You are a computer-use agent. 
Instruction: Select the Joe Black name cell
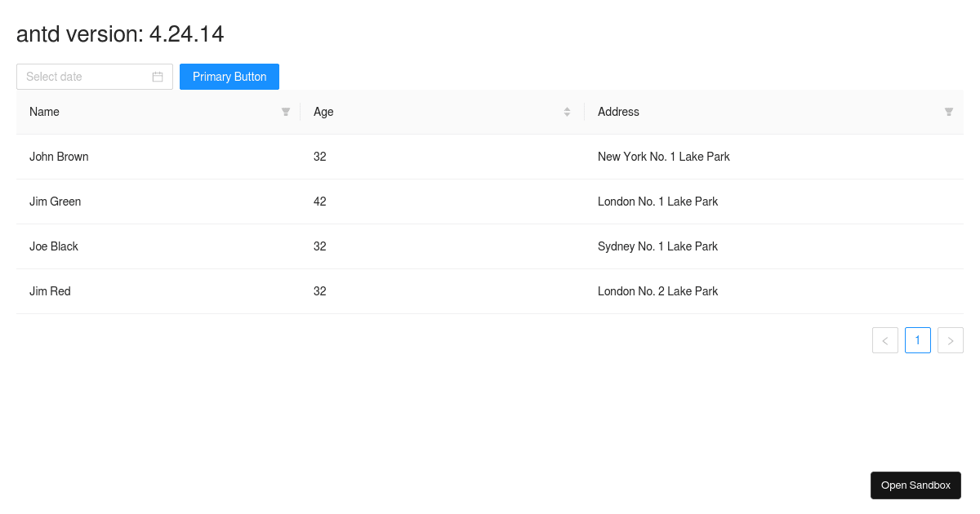[x=54, y=246]
